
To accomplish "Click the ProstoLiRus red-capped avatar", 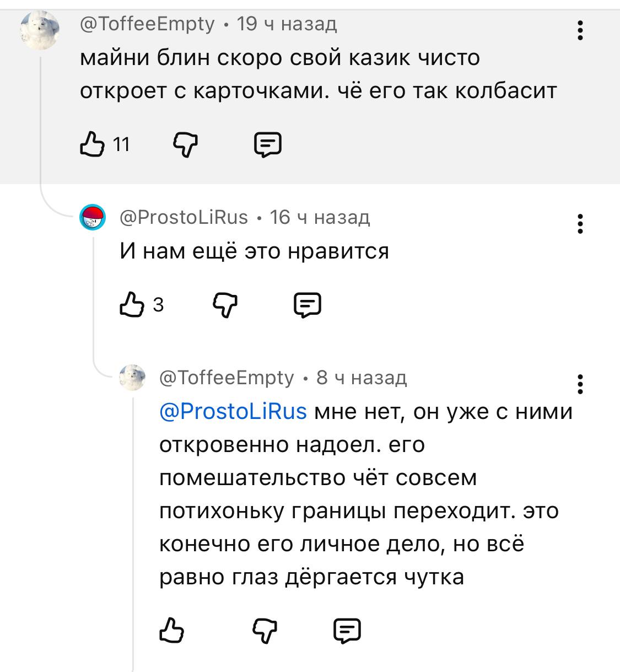I will click(93, 217).
